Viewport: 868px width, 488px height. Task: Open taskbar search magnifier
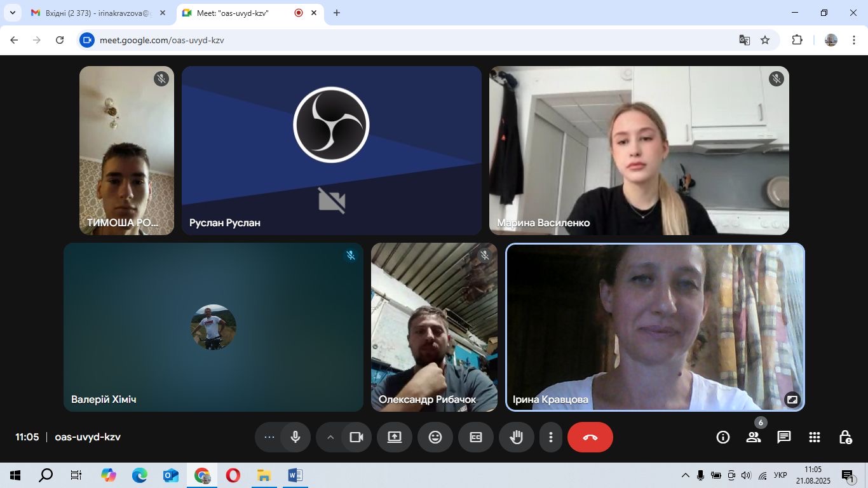(x=46, y=475)
